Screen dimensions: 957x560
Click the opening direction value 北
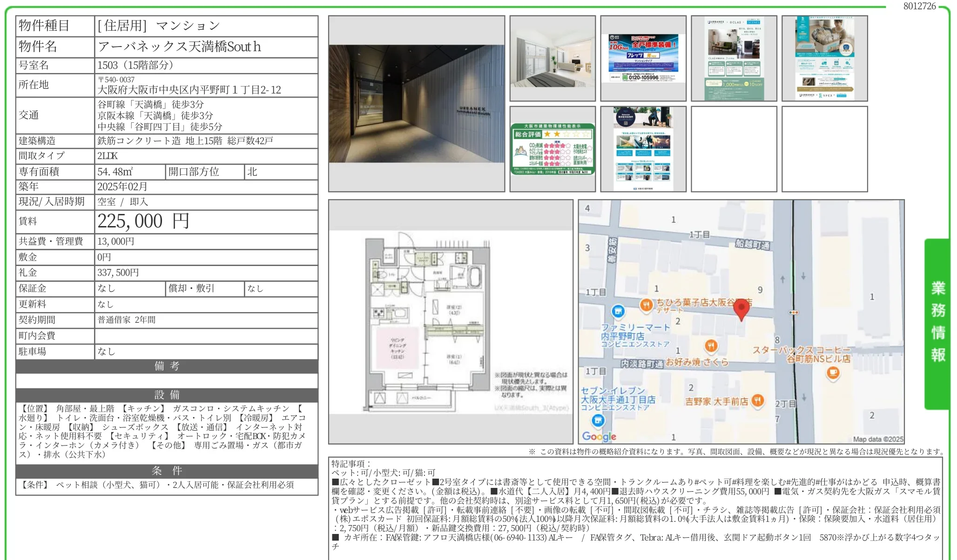252,172
